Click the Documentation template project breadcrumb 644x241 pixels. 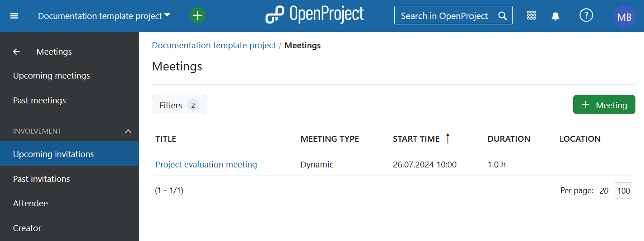[214, 46]
